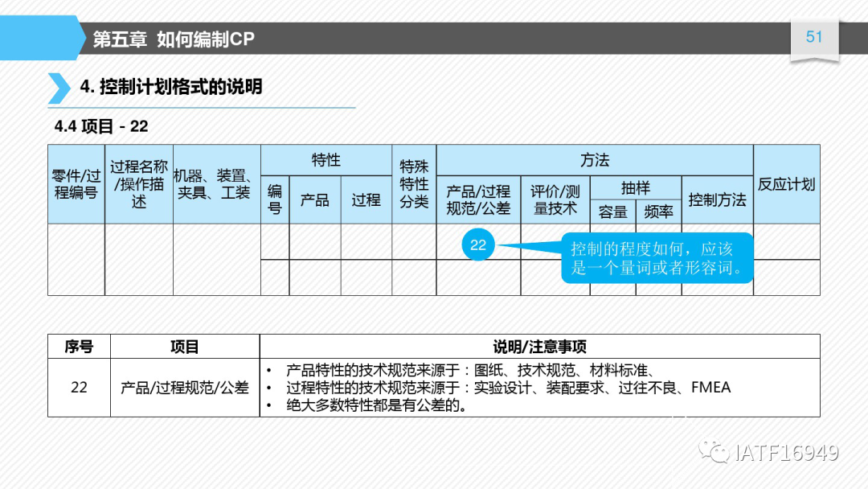Click the cell with number 22 in lower table
The height and width of the screenshot is (489, 868).
click(79, 388)
